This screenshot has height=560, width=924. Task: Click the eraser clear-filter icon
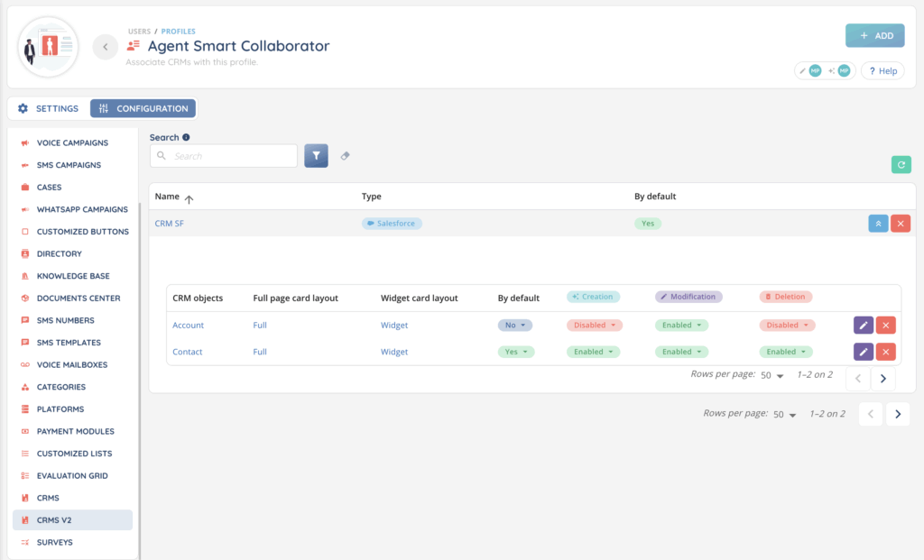[345, 156]
